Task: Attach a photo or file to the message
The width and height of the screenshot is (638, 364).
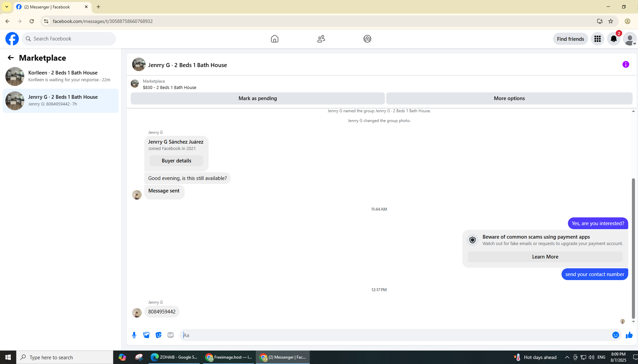Action: click(x=146, y=335)
